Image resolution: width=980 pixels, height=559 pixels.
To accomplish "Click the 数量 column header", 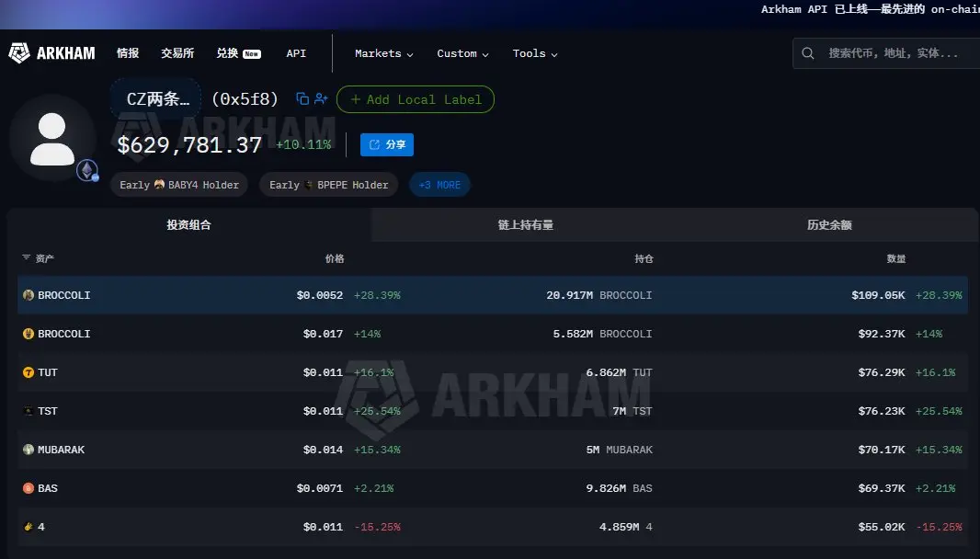I will pyautogui.click(x=896, y=258).
